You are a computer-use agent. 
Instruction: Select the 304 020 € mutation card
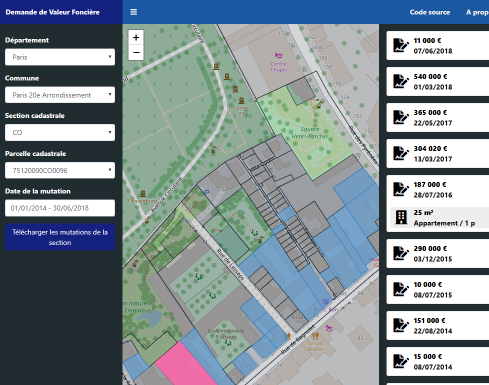(438, 154)
